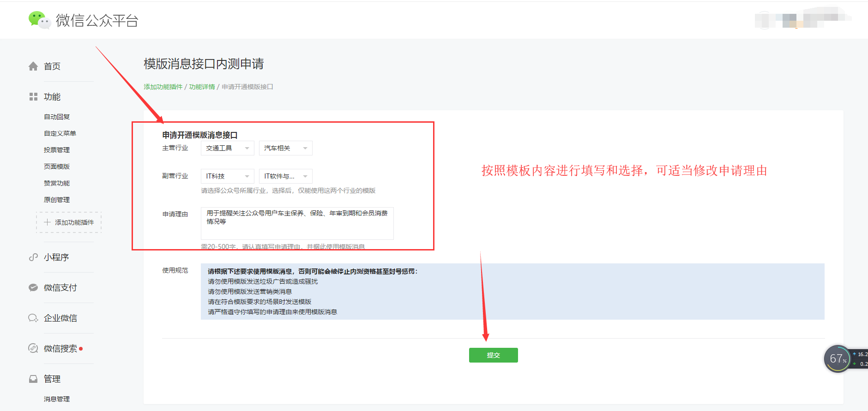The width and height of the screenshot is (868, 411).
Task: Click the inbox icon beside 管理
Action: tap(33, 379)
